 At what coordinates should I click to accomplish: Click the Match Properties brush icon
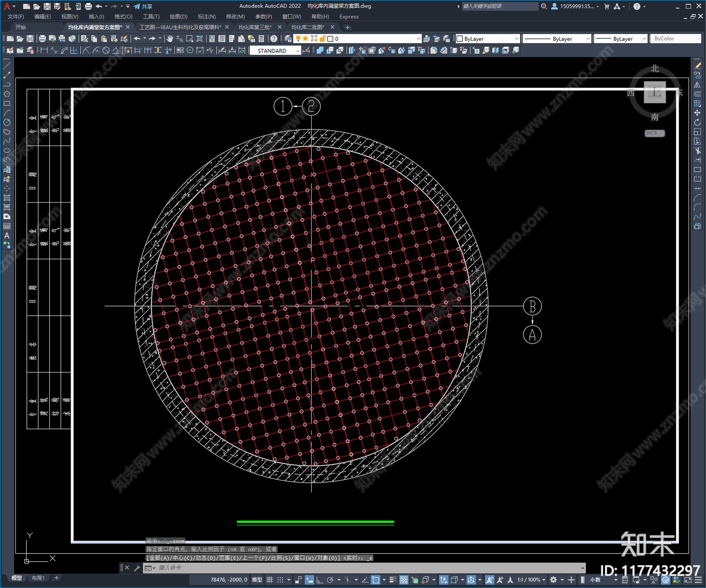click(x=124, y=39)
